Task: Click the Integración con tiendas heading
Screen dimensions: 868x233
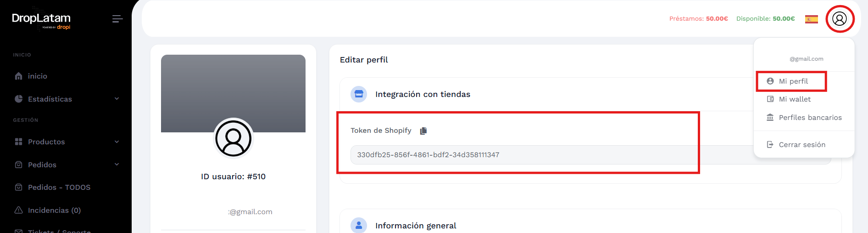Action: click(x=423, y=94)
